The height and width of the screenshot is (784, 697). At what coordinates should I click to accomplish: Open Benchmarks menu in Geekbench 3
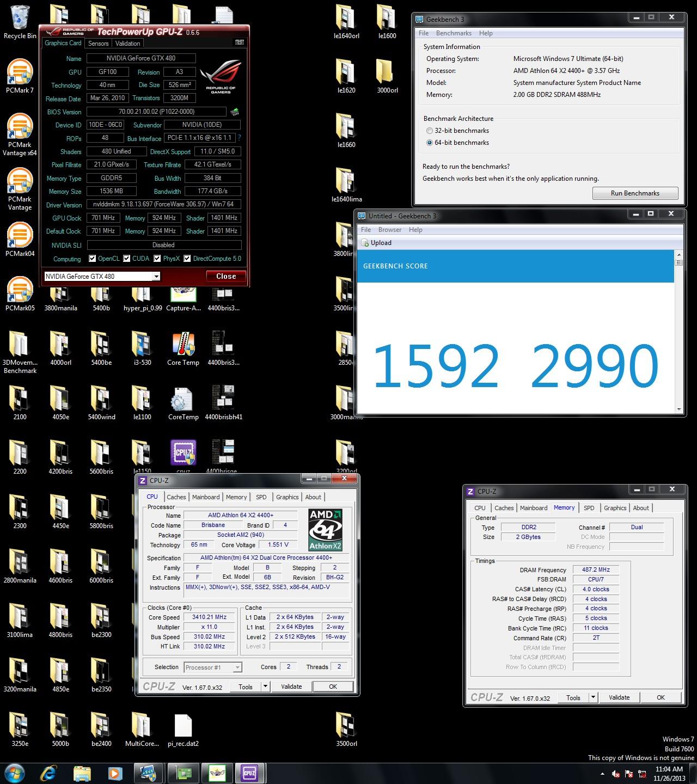coord(454,33)
